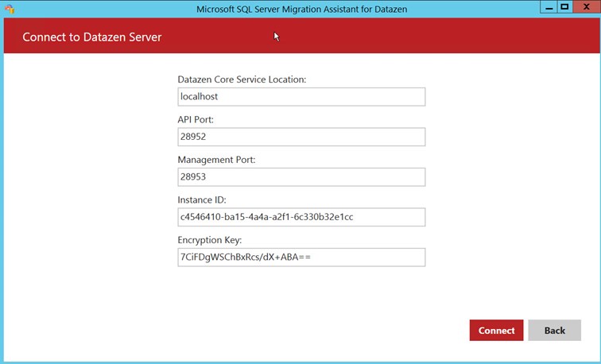Go back with the Back button

click(554, 331)
